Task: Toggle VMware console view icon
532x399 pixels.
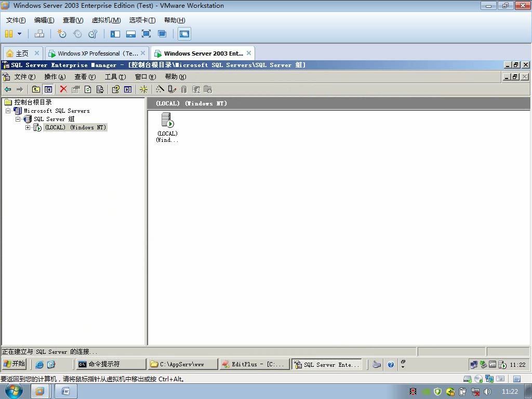Action: click(184, 34)
